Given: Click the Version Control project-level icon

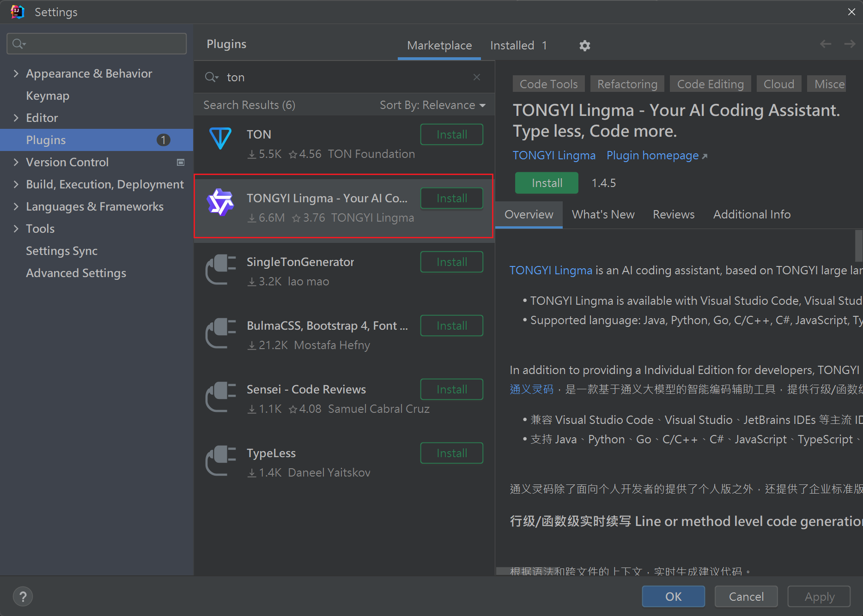Looking at the screenshot, I should tap(181, 162).
